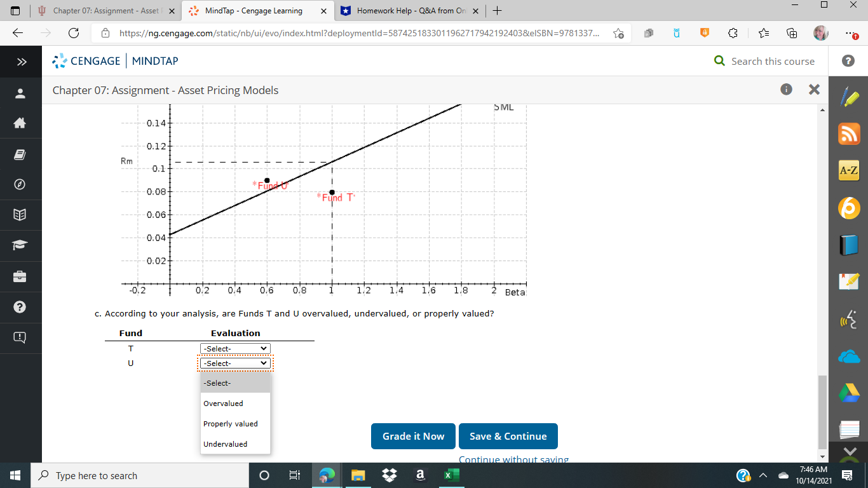Expand the left navigation sidebar

click(21, 62)
